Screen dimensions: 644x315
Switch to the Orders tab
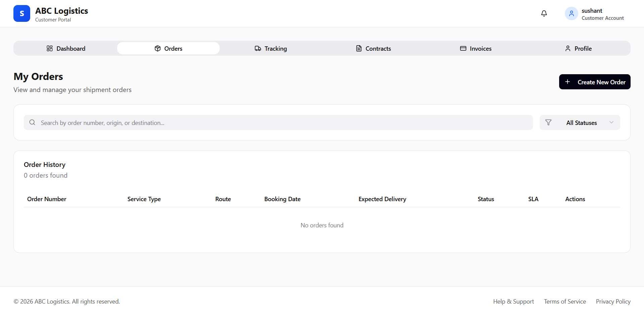click(168, 48)
